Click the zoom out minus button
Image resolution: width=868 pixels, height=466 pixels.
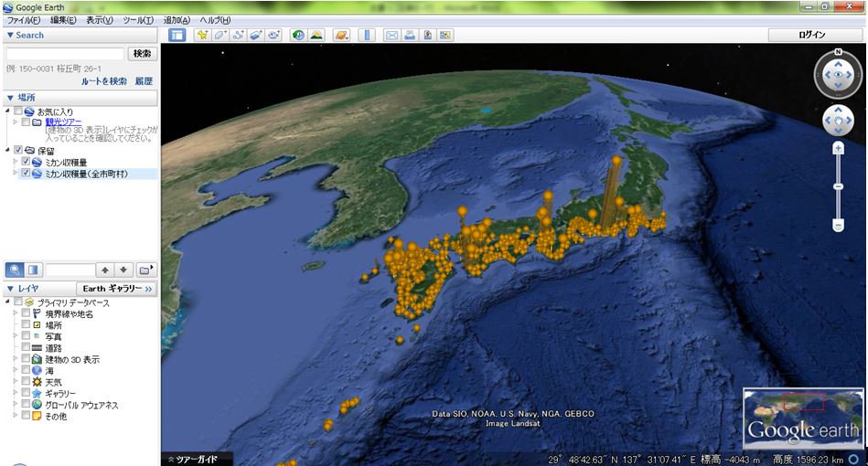pyautogui.click(x=838, y=225)
